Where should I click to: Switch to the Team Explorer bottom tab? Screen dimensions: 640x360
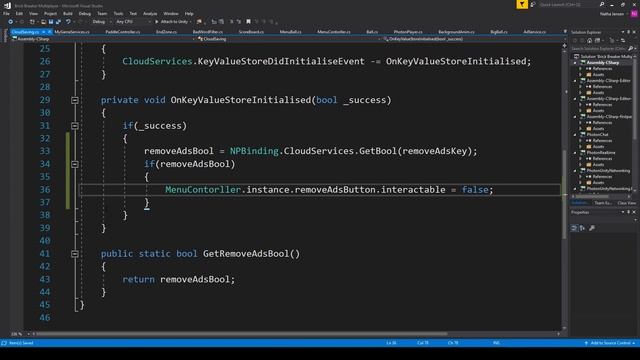pyautogui.click(x=602, y=203)
